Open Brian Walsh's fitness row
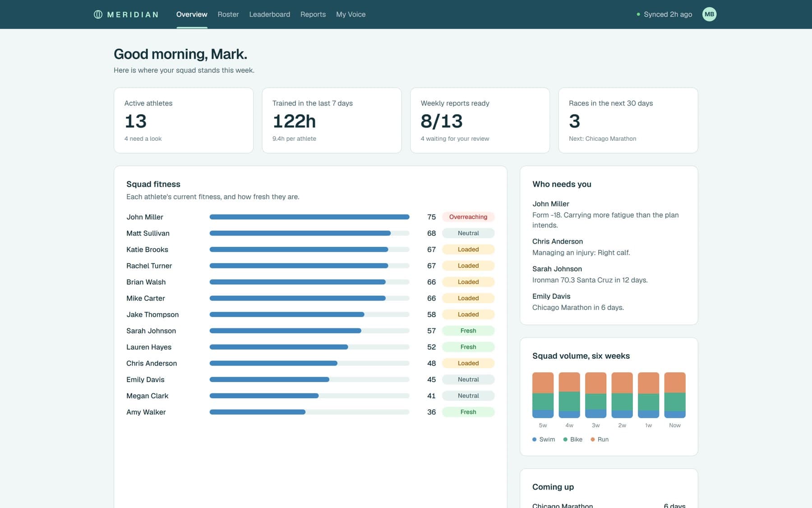The width and height of the screenshot is (812, 508). click(310, 282)
